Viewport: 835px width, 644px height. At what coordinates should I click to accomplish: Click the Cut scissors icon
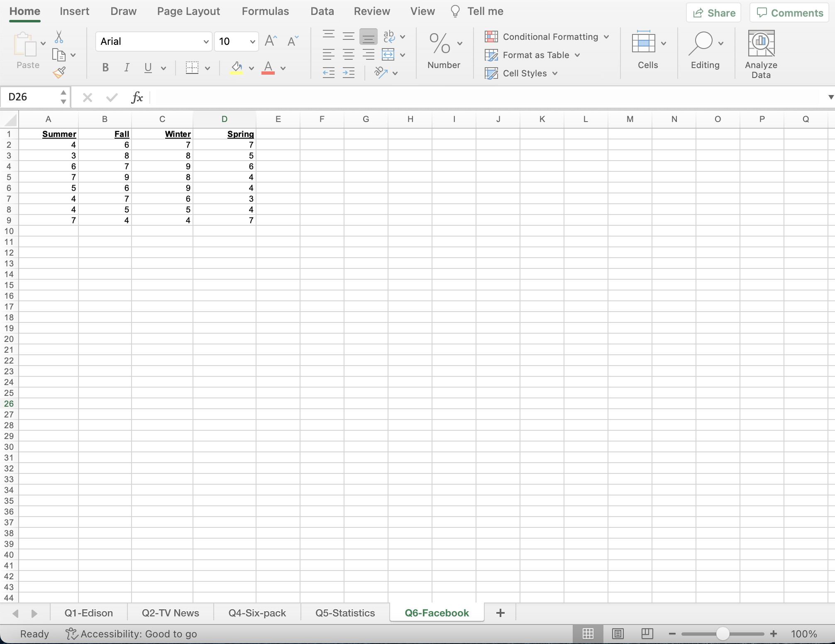(x=59, y=37)
